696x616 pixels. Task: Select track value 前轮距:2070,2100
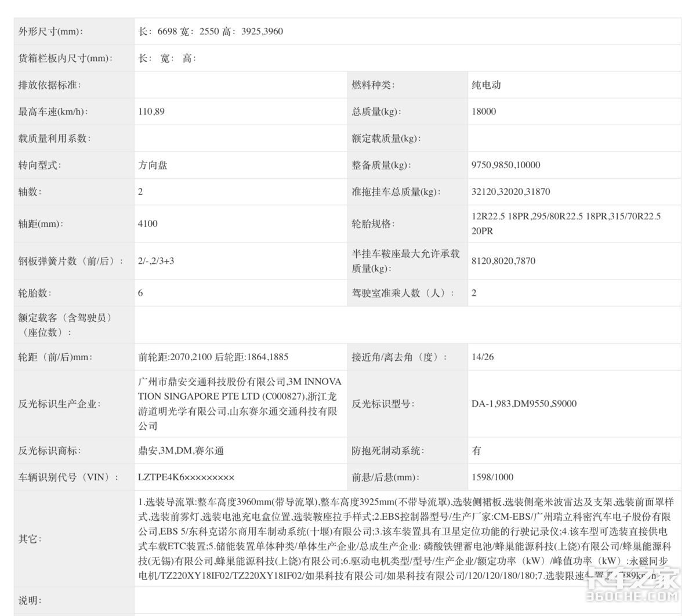pyautogui.click(x=176, y=357)
